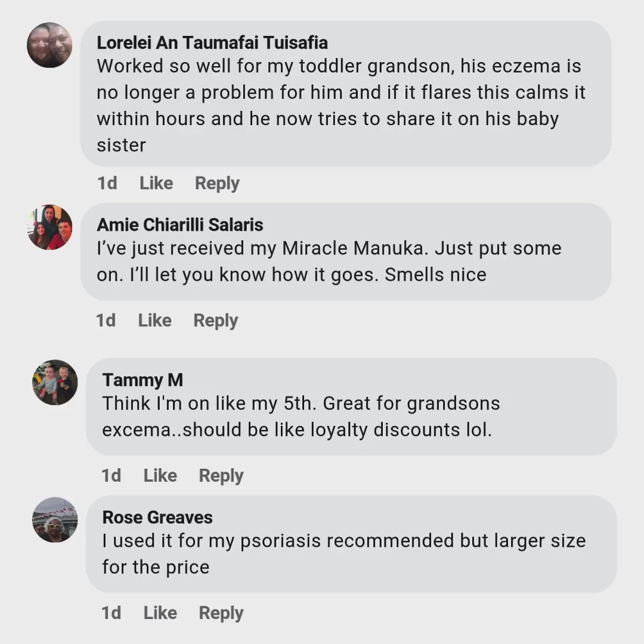644x644 pixels.
Task: Like Rose Greaves's psoriasis comment
Action: (x=160, y=613)
